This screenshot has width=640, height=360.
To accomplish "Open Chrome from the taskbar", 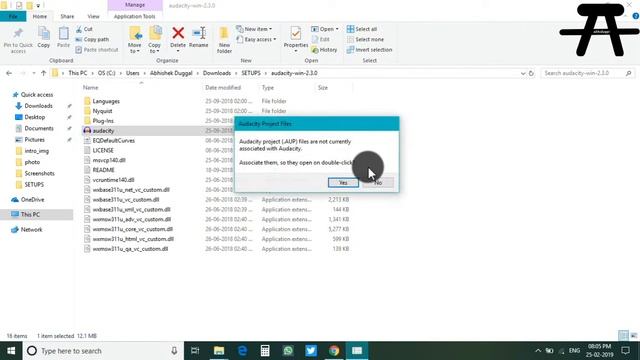I will (334, 351).
